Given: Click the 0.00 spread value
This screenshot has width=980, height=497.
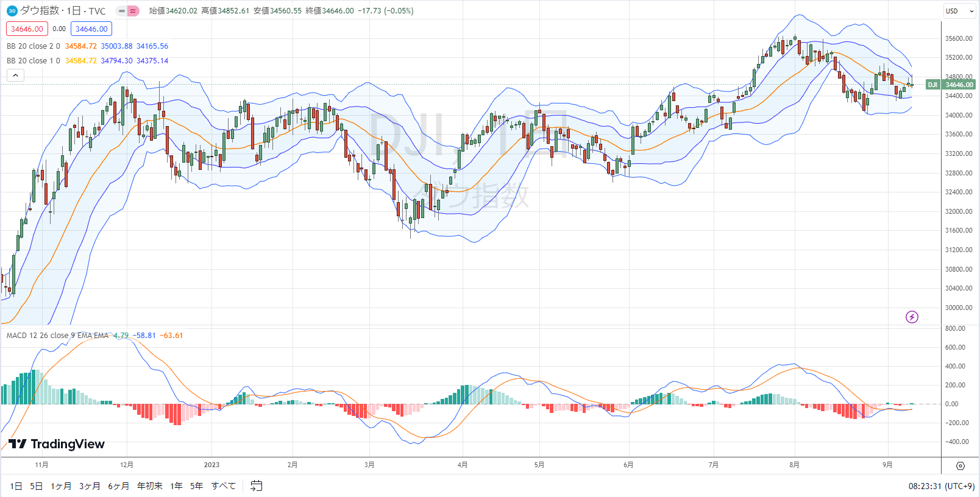Looking at the screenshot, I should tap(59, 29).
